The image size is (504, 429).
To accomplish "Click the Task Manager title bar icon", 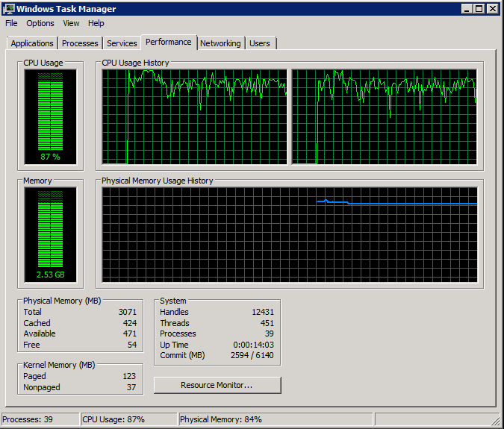I will click(x=8, y=8).
